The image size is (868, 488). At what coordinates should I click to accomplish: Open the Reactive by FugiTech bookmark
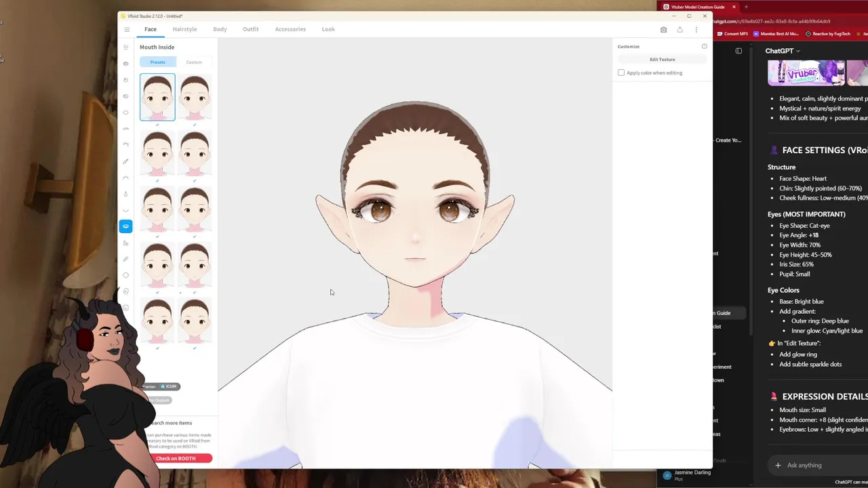[x=827, y=34]
